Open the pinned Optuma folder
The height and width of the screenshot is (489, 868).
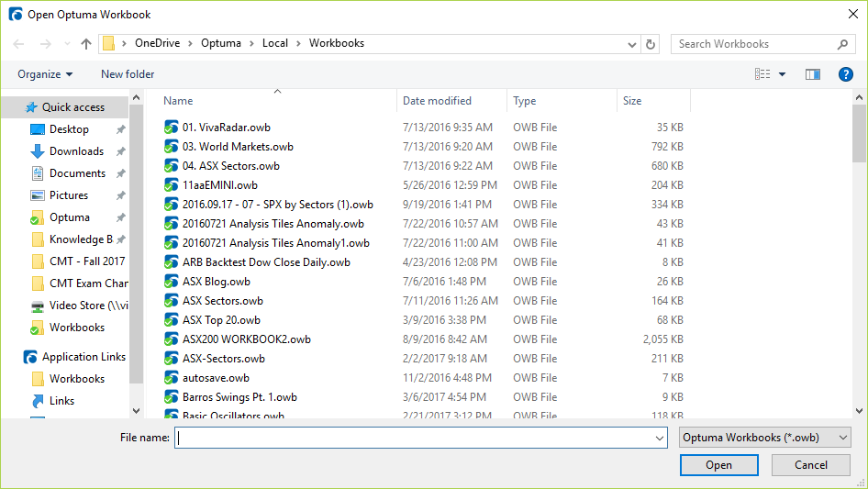pos(69,217)
